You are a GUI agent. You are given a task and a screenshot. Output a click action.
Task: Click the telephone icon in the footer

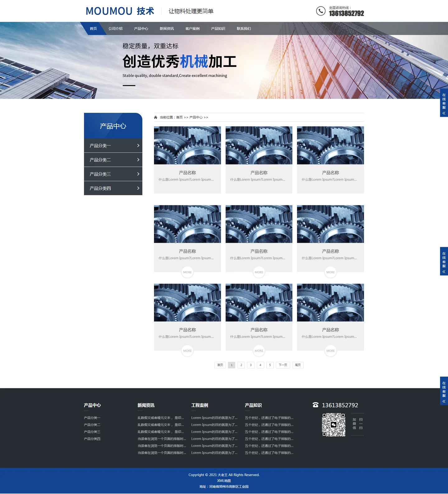click(315, 405)
